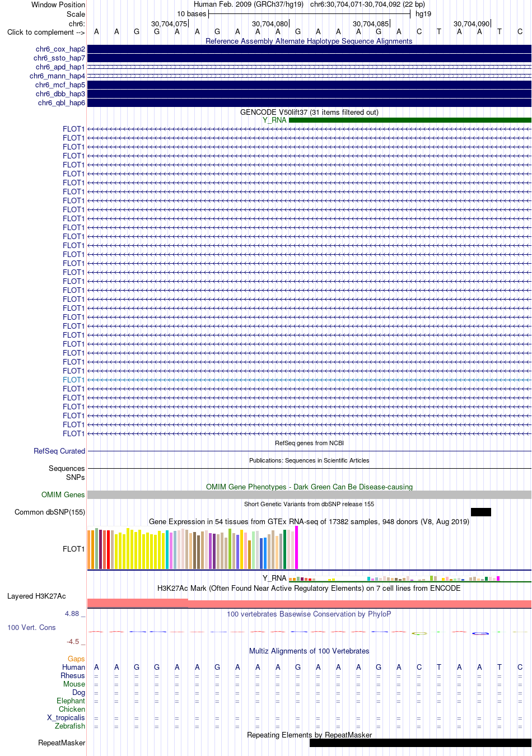Click the FLOT1 GTEx expression bar chart
The height and width of the screenshot is (756, 532).
pos(193,548)
